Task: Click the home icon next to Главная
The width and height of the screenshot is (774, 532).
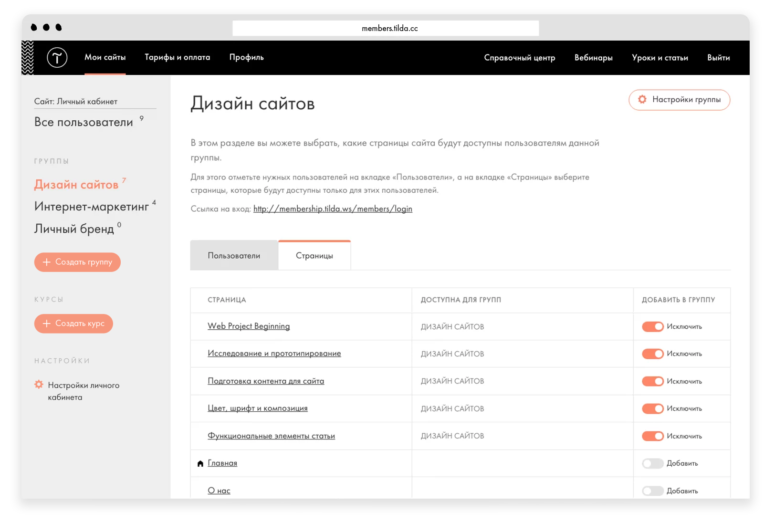Action: [x=200, y=464]
